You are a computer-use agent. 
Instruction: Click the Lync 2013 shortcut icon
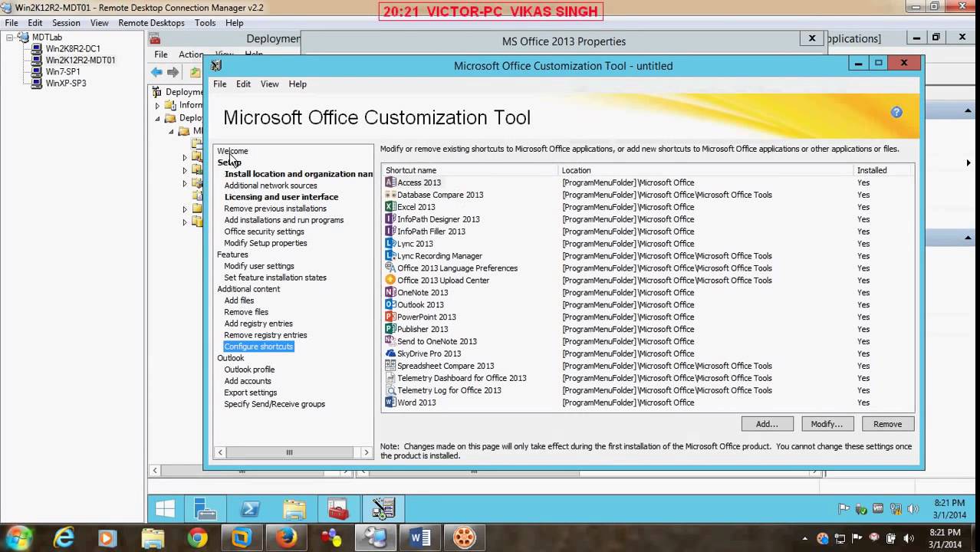390,244
